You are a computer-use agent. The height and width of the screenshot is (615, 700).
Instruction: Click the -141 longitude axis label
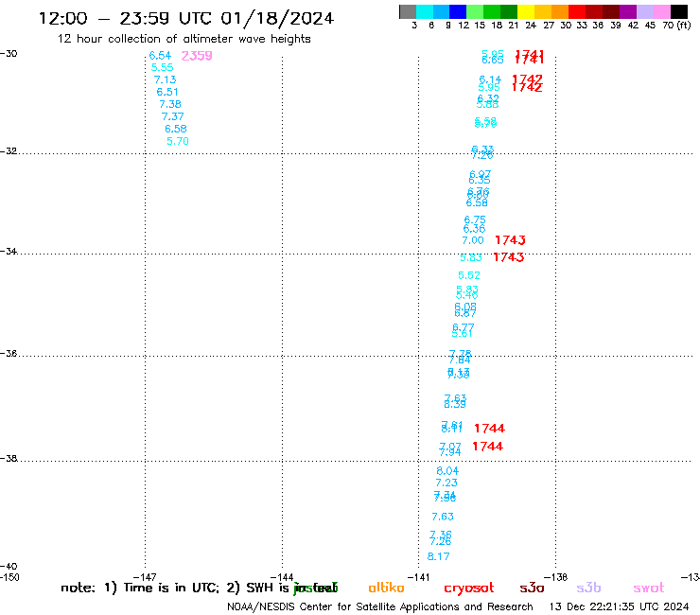[418, 577]
